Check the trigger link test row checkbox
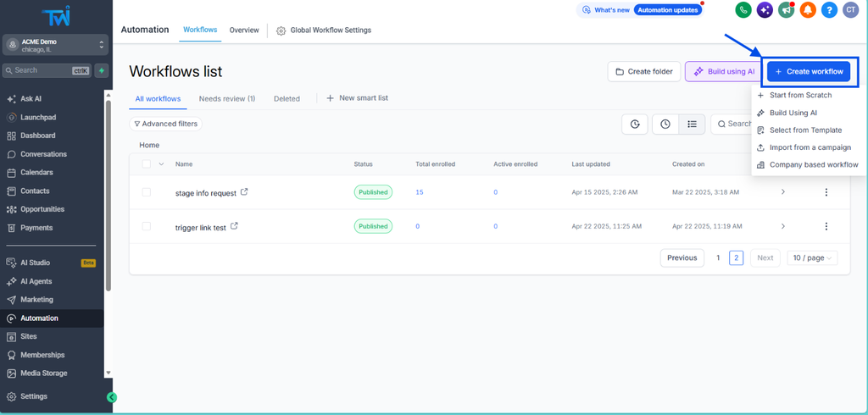 point(146,226)
